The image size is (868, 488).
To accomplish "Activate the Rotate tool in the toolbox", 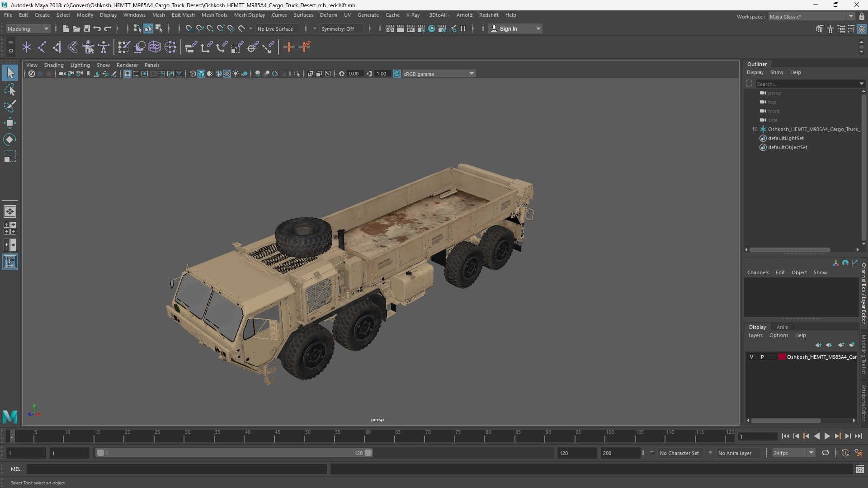I will 10,140.
